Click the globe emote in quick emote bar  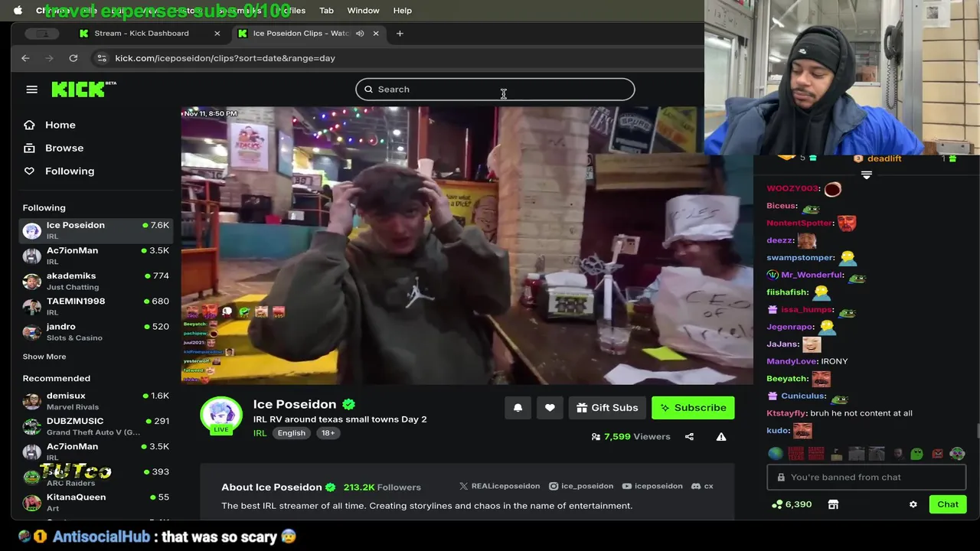tap(776, 454)
